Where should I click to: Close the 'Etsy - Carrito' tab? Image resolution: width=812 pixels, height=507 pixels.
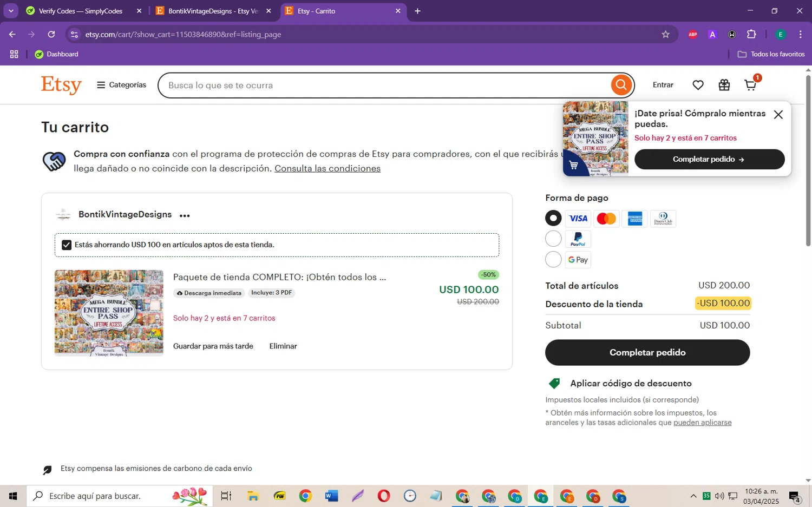[x=398, y=11]
